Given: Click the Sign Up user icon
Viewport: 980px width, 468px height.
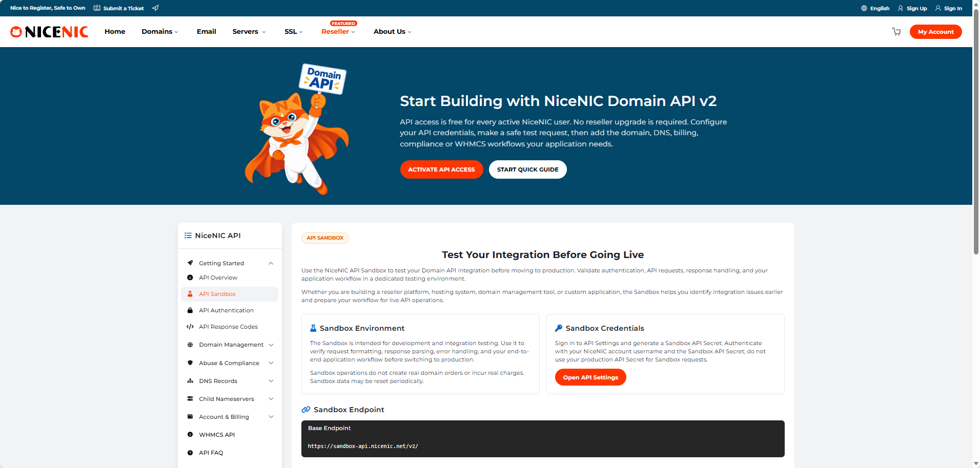Looking at the screenshot, I should click(901, 8).
